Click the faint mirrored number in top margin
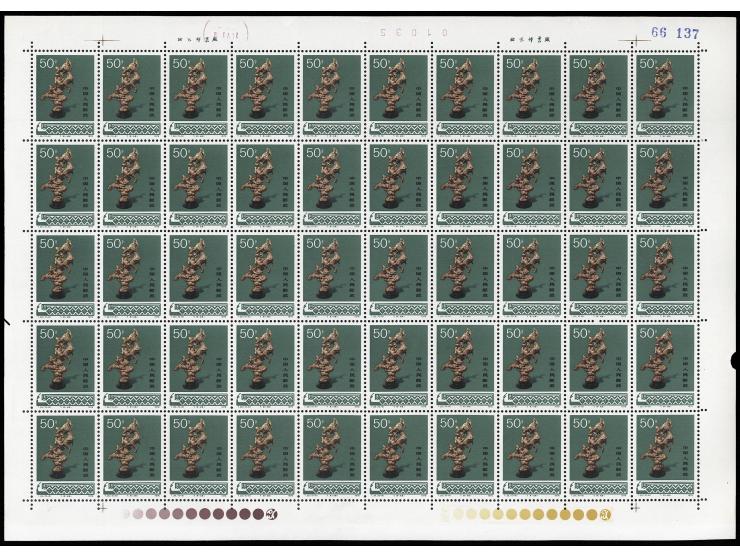This screenshot has width=740, height=557. 414,33
